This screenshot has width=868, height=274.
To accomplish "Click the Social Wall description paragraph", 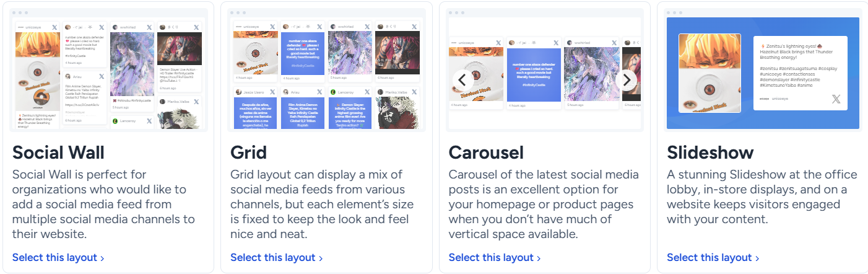I will tap(103, 204).
